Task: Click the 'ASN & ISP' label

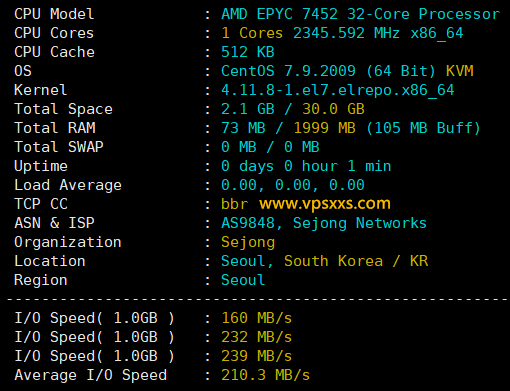Action: pos(54,223)
